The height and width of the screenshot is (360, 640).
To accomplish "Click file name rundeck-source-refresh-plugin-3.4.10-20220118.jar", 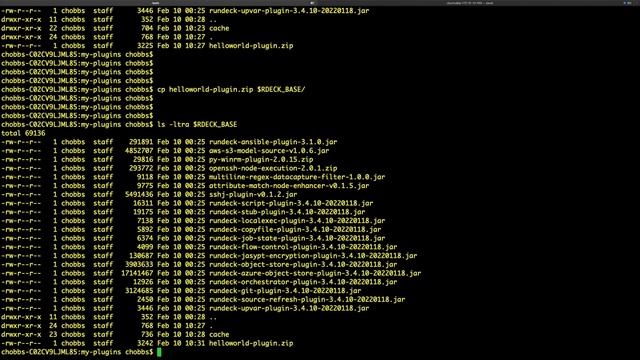I will 307,300.
